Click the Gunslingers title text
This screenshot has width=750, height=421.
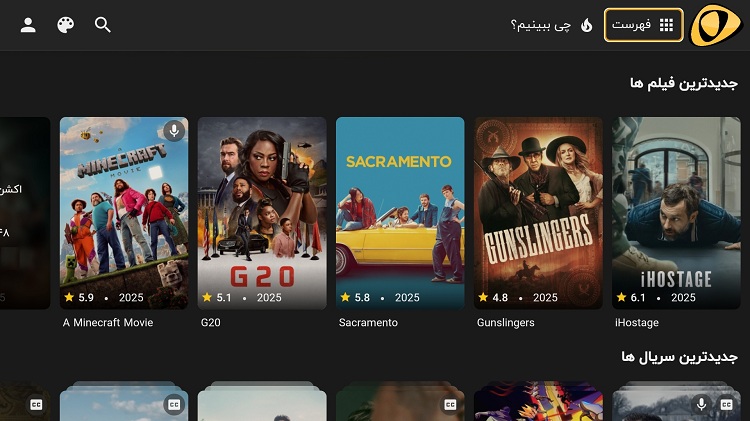tap(506, 323)
